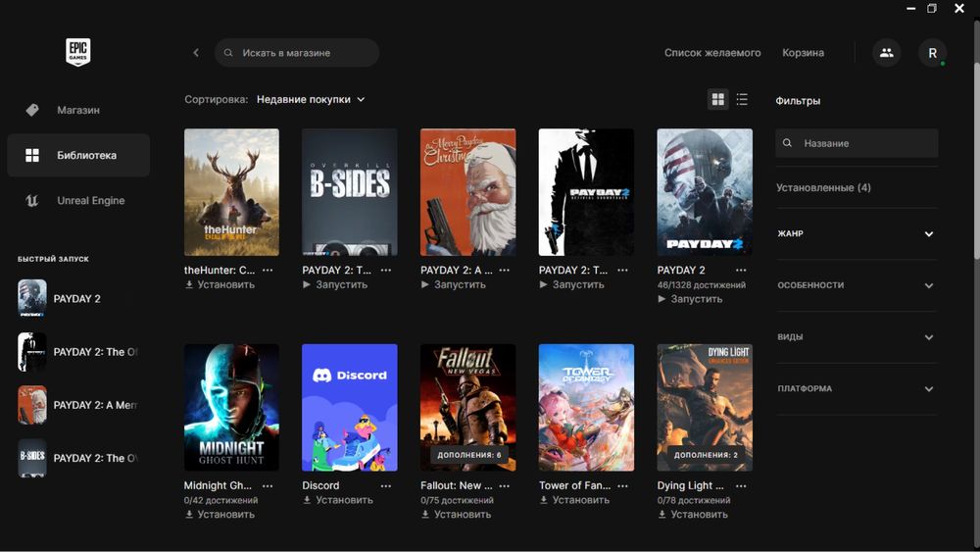Image resolution: width=980 pixels, height=552 pixels.
Task: Open options menu for Fallout: New Vegas
Action: click(505, 485)
